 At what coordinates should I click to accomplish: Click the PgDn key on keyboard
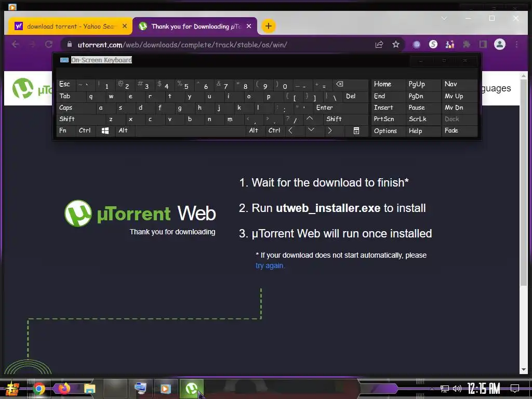[x=423, y=96]
